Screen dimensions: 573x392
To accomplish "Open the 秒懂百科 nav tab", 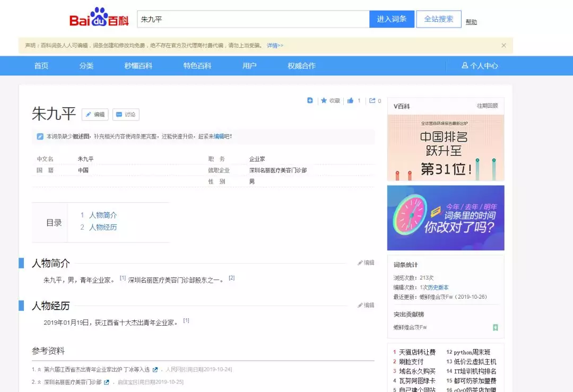I will coord(138,66).
